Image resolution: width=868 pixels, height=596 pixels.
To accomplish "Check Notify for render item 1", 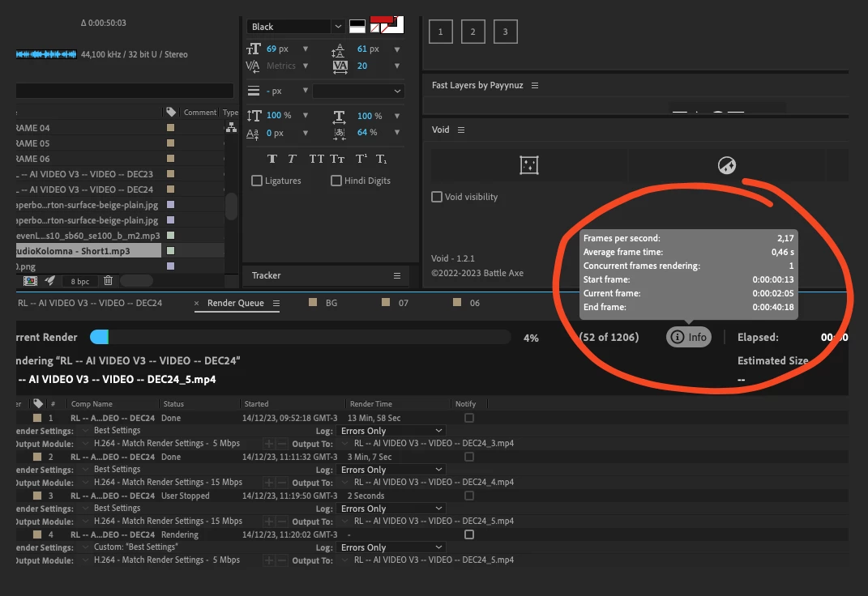I will click(x=469, y=418).
